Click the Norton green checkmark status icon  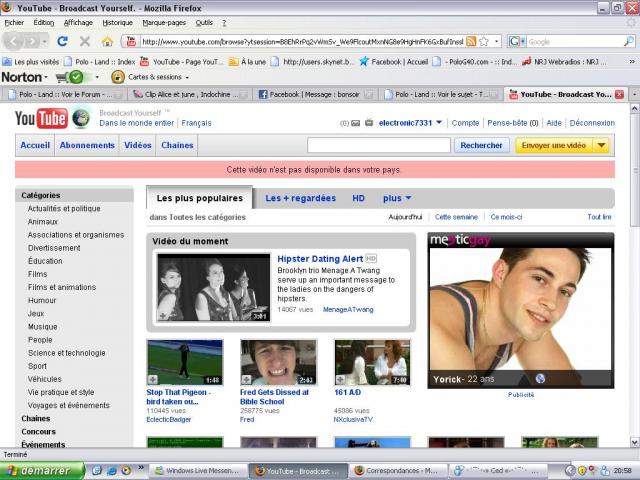point(76,77)
